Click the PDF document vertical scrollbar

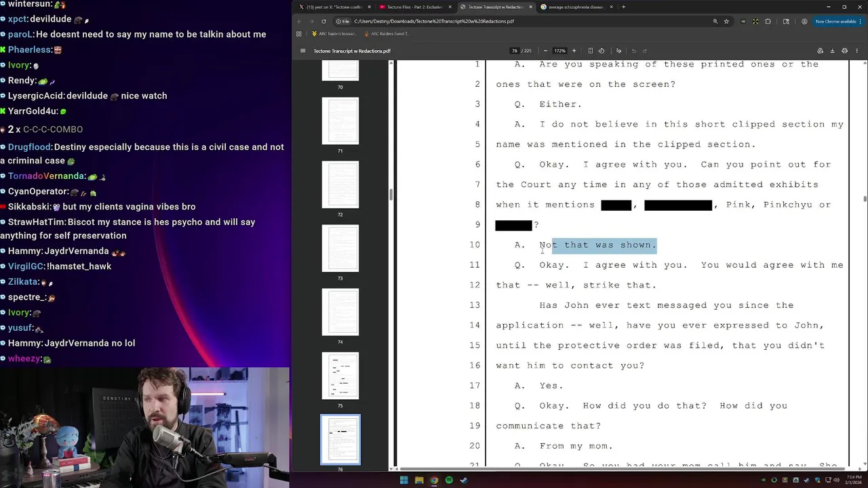[x=865, y=199]
